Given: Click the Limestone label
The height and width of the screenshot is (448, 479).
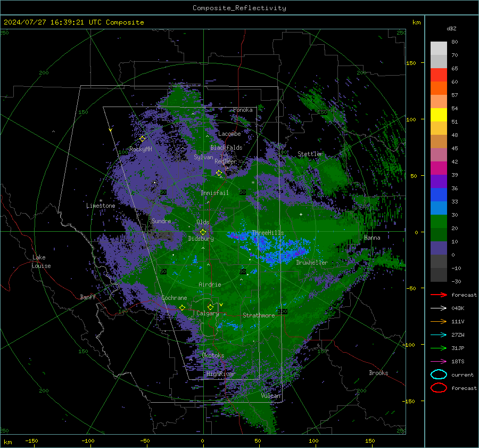Looking at the screenshot, I should 101,206.
